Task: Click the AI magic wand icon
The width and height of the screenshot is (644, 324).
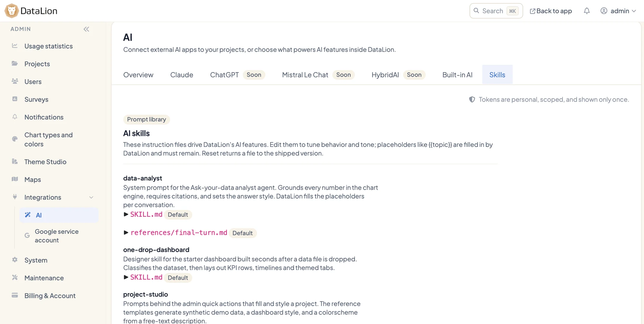Action: click(x=28, y=215)
